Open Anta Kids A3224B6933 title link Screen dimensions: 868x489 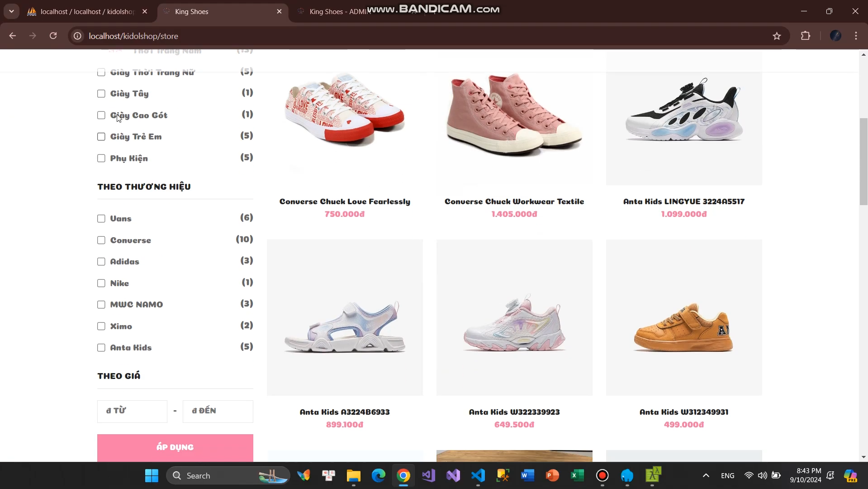(x=345, y=412)
